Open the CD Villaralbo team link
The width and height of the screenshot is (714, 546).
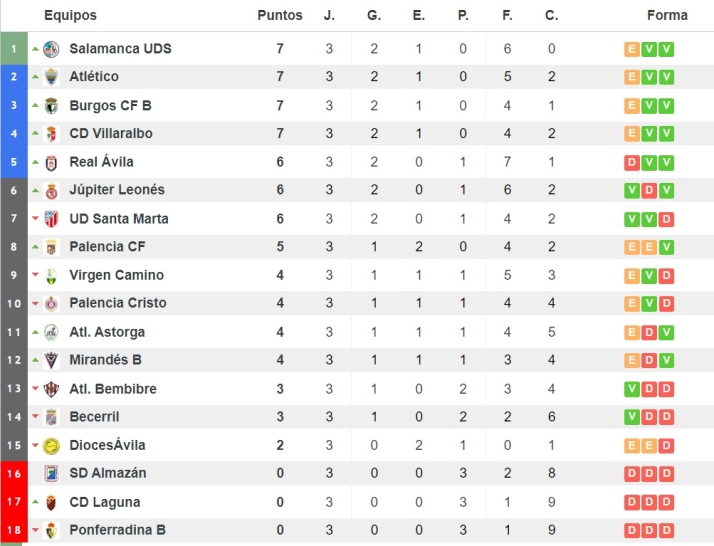pyautogui.click(x=110, y=134)
